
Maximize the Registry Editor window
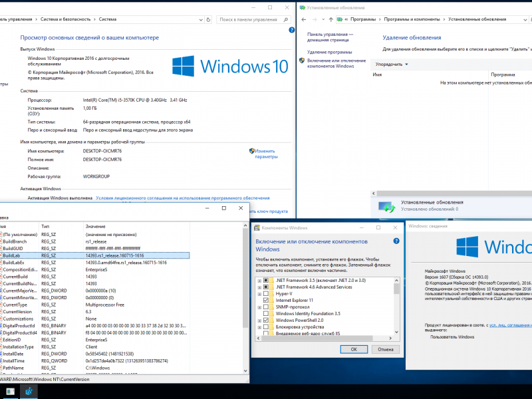[224, 208]
